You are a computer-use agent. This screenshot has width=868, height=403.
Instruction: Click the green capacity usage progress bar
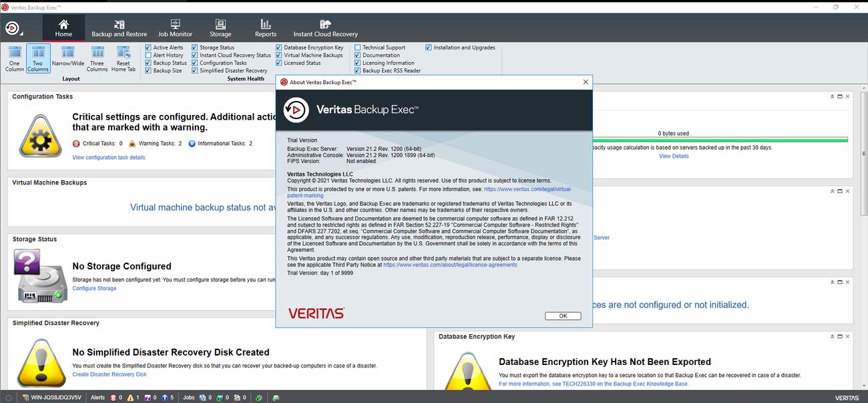(720, 140)
